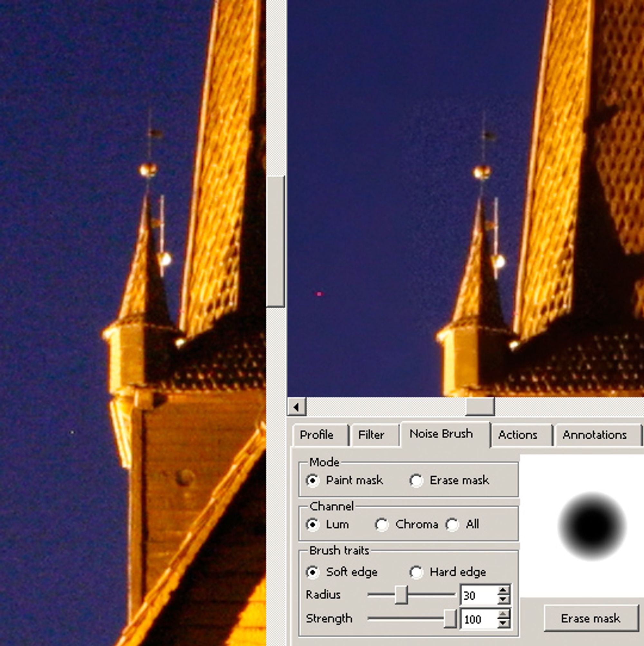Decrease Strength with the down arrow
The image size is (644, 646).
(x=503, y=623)
